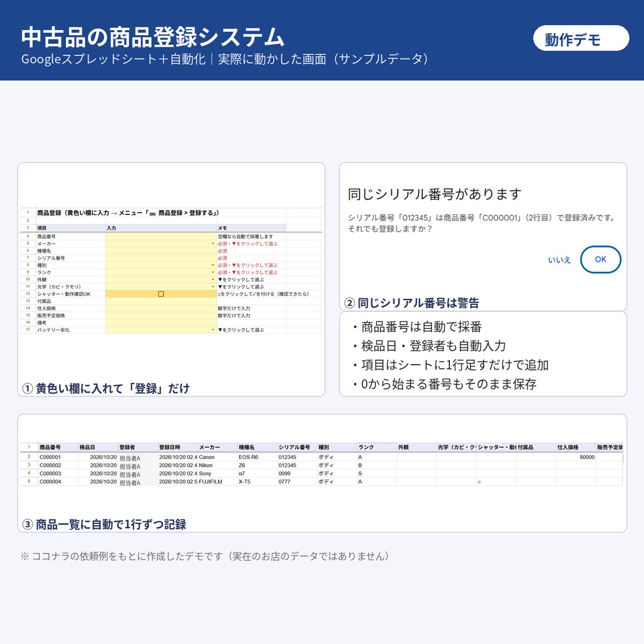Select the memo '空欄なら自動で採番します'
Screen dimensions: 644x644
click(245, 236)
